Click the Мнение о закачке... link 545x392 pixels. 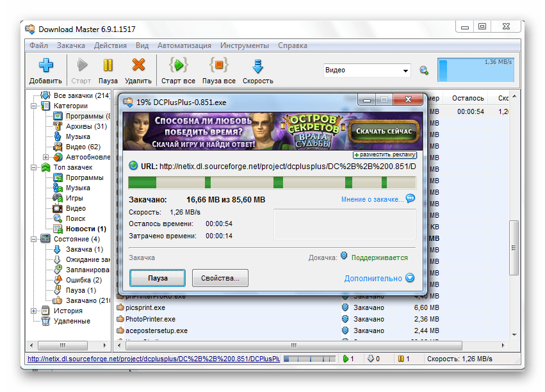(x=372, y=199)
